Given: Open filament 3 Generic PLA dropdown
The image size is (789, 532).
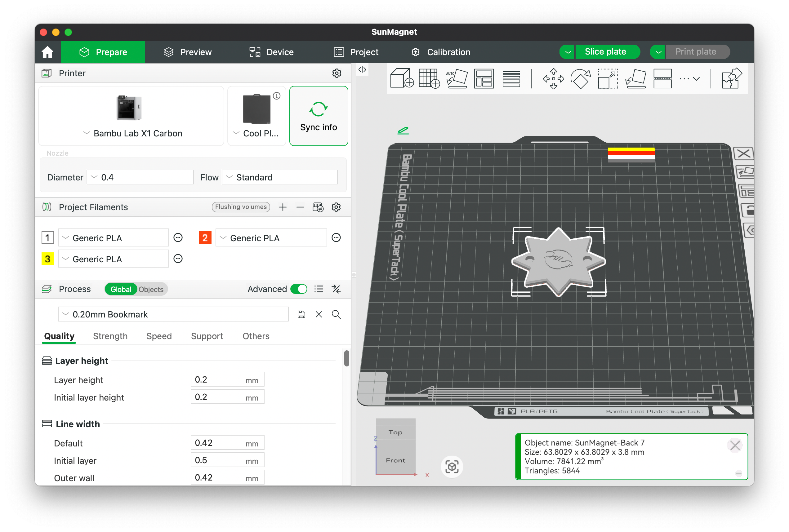Looking at the screenshot, I should [x=113, y=259].
